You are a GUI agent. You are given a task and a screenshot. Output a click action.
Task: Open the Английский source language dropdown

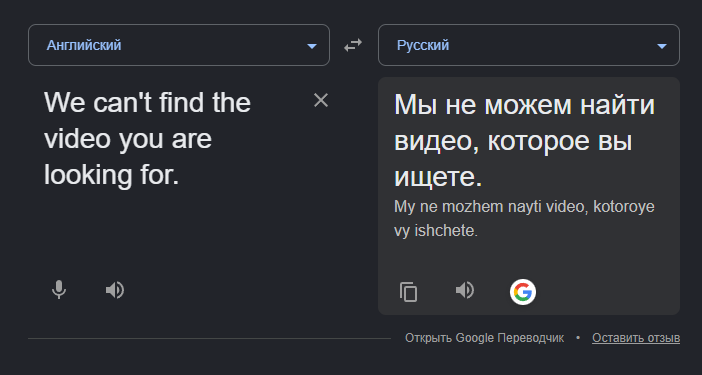coord(179,45)
